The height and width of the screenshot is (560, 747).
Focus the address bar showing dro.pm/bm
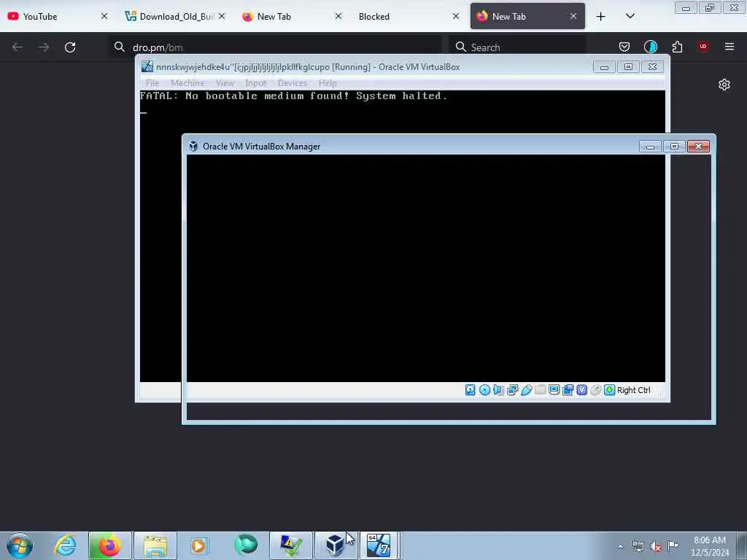point(275,47)
